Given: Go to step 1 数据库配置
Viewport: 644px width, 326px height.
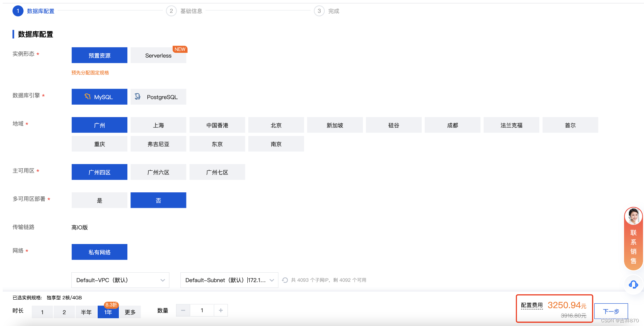Looking at the screenshot, I should pyautogui.click(x=33, y=11).
